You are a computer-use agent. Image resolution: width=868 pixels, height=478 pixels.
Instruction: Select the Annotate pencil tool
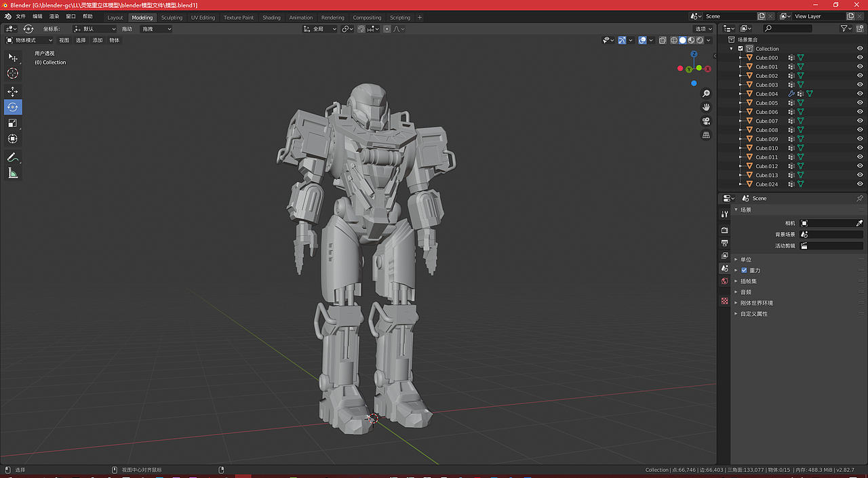(13, 157)
